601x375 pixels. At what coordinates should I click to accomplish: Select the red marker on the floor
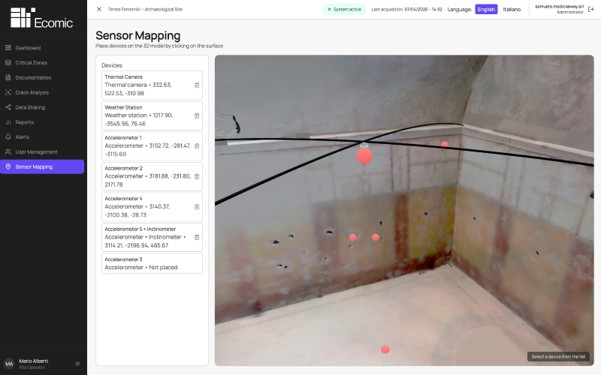point(385,349)
